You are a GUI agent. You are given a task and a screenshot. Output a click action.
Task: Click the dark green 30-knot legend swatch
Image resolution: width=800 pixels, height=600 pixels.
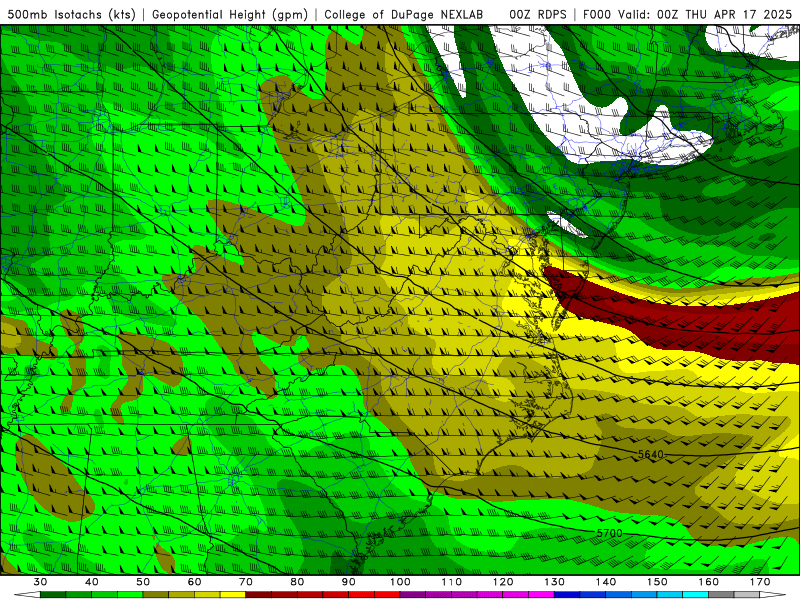pyautogui.click(x=53, y=594)
